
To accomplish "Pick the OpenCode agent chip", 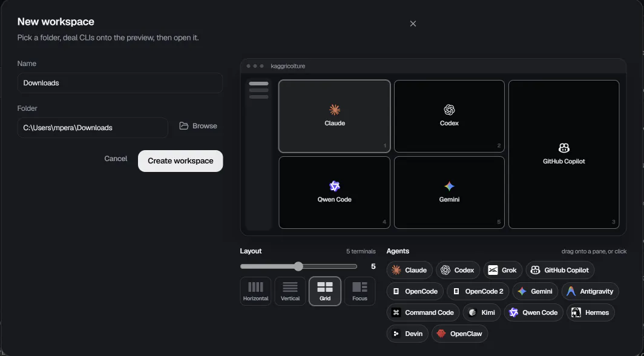I will tap(415, 291).
